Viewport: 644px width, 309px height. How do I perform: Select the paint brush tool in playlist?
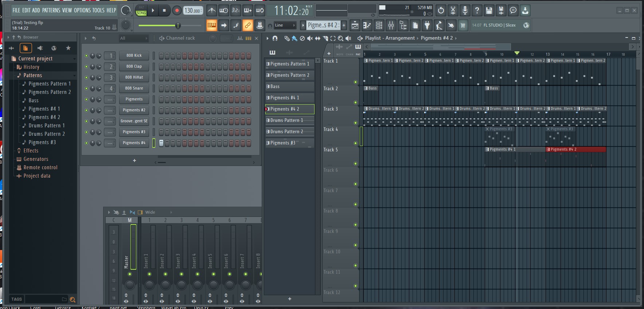click(x=294, y=38)
